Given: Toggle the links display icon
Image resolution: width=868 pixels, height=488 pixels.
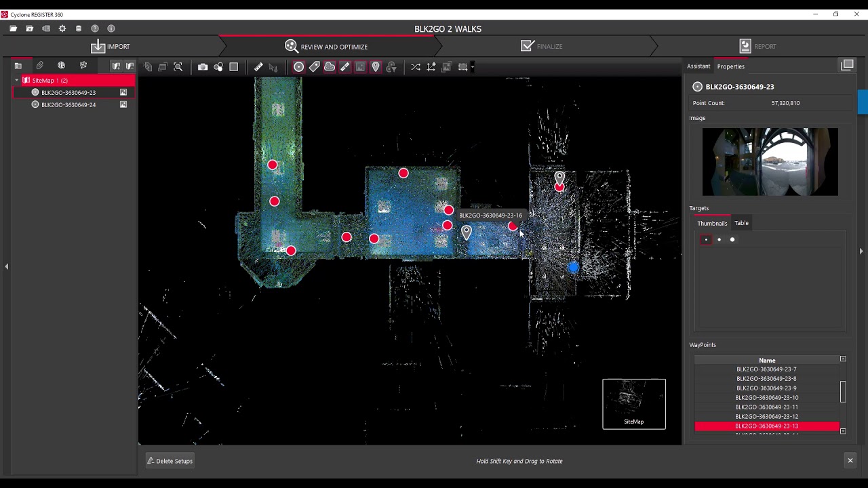Looking at the screenshot, I should click(344, 67).
